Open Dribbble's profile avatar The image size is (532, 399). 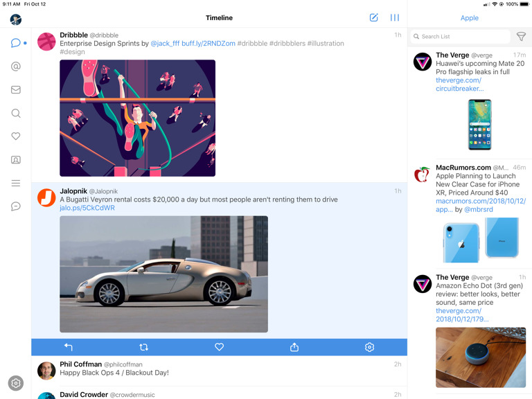[x=46, y=42]
